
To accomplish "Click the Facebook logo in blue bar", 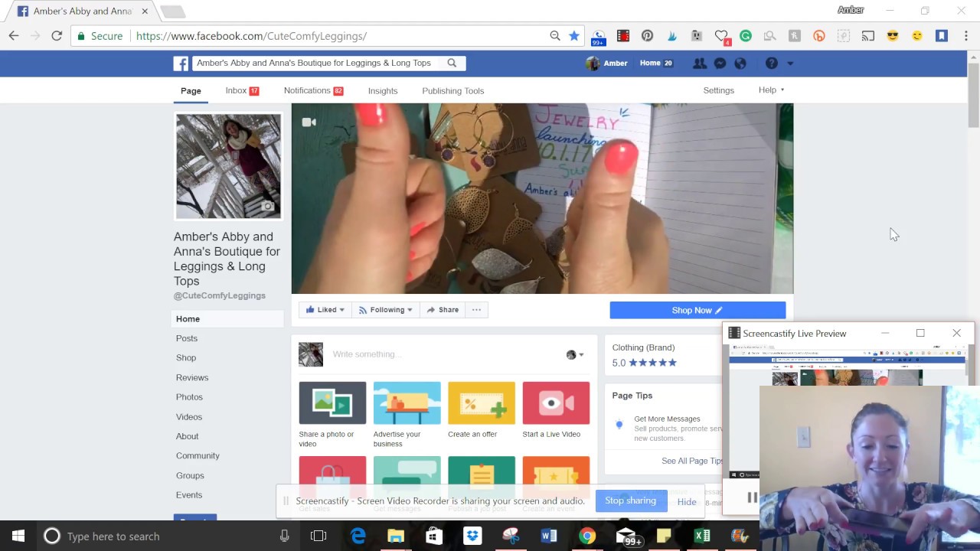I will 181,64.
